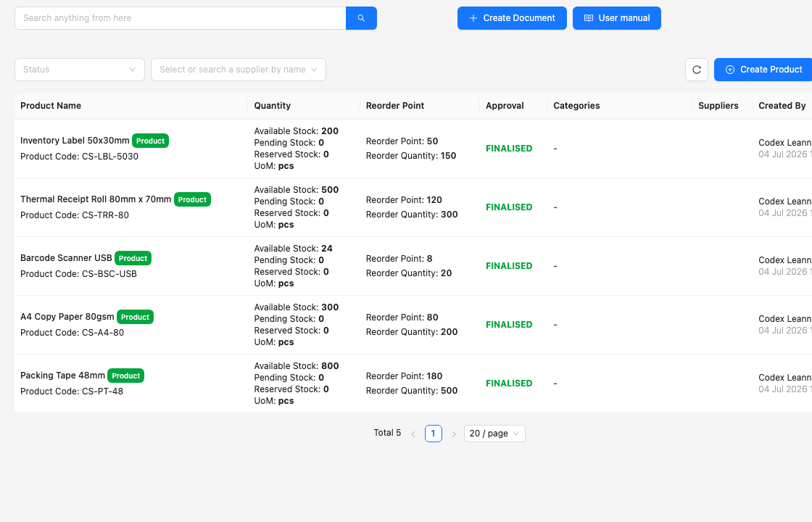
Task: Click Product Code: CS-BSC-USB text
Action: pos(79,274)
